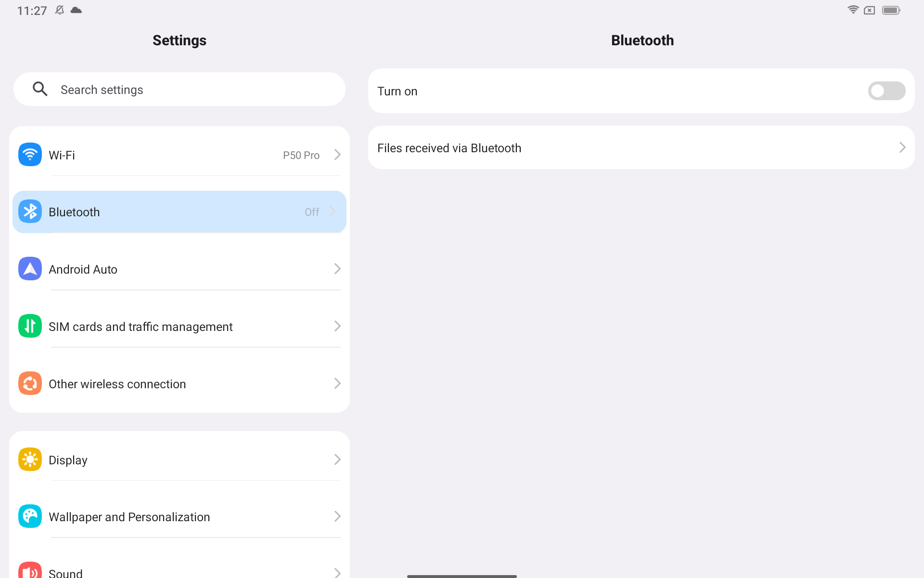Open the Android Auto settings entry
This screenshot has width=924, height=578.
pyautogui.click(x=180, y=269)
